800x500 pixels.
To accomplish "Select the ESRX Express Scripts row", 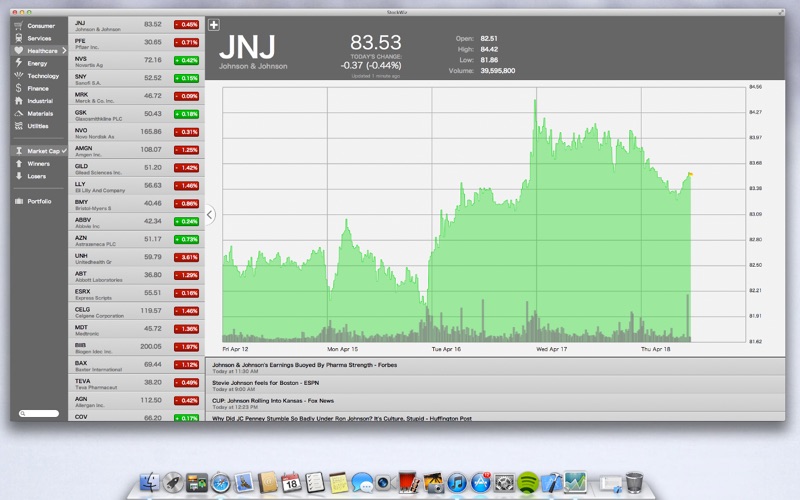I will tap(136, 293).
